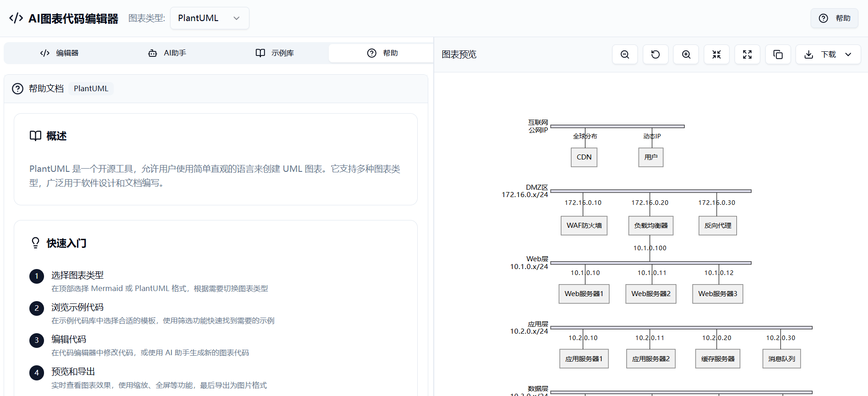Click the fullscreen expand icon
Image resolution: width=868 pixels, height=396 pixels.
pyautogui.click(x=747, y=55)
